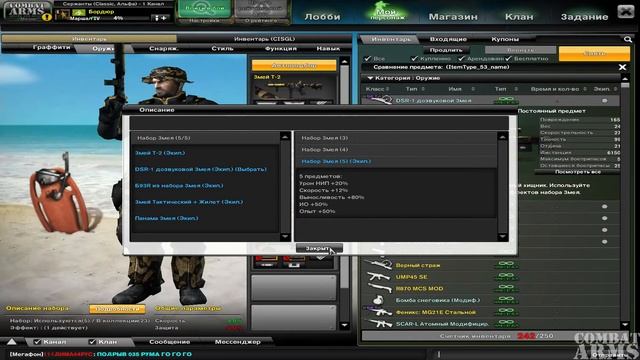The width and height of the screenshot is (640, 360).
Task: Click the infinity duration badge for Верный страж
Action: click(x=506, y=265)
